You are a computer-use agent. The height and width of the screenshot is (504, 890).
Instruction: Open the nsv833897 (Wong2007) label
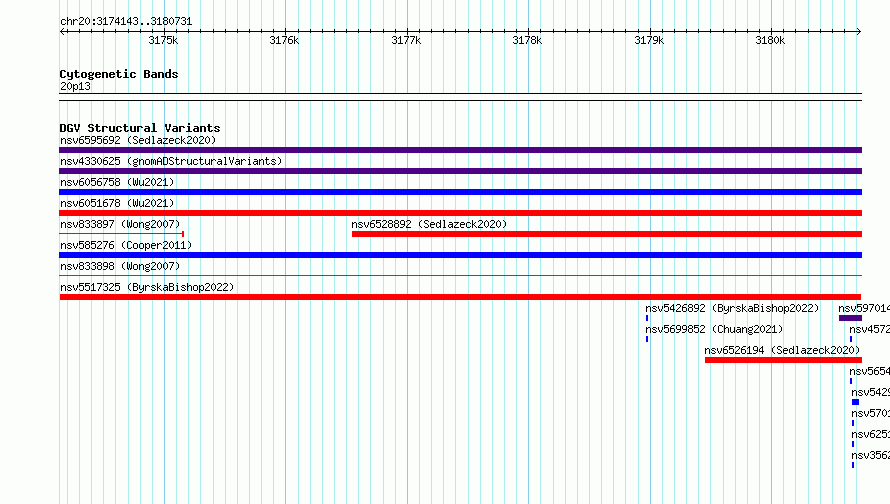click(120, 224)
